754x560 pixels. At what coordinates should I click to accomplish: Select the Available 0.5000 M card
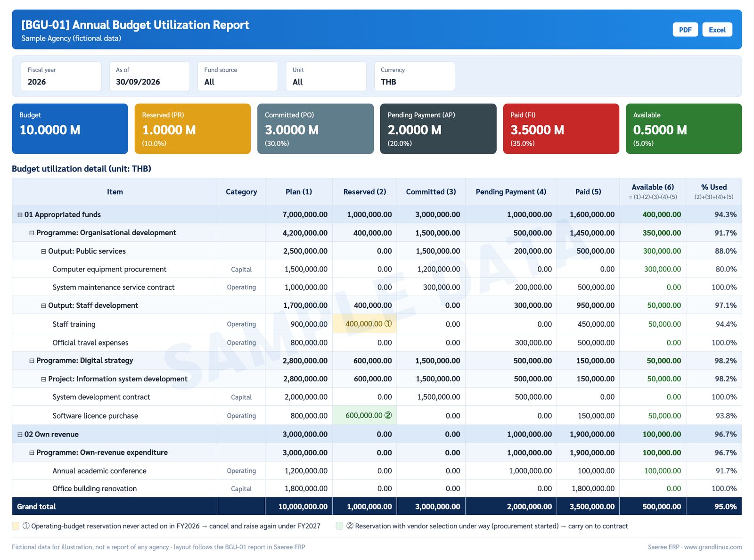click(684, 129)
